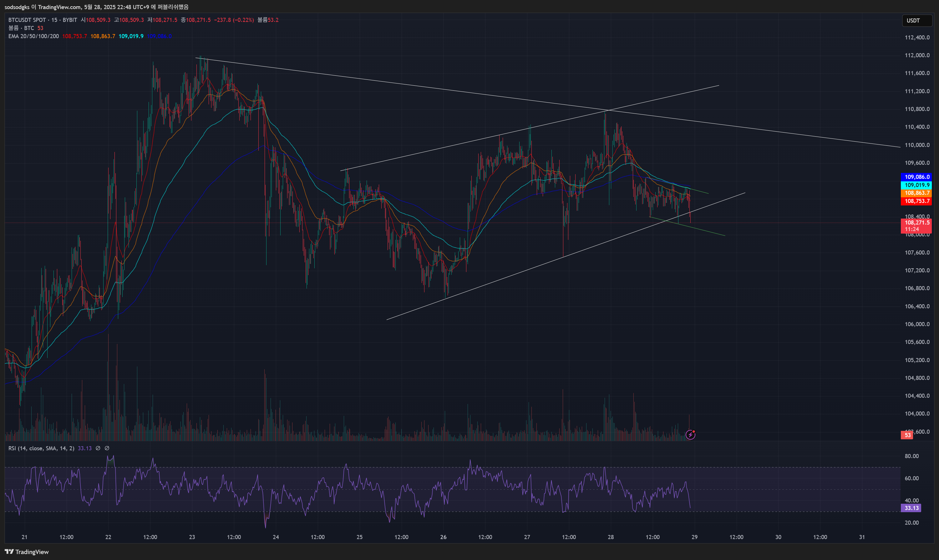Click the date label 21 on the time axis
This screenshot has width=939, height=560.
click(24, 537)
